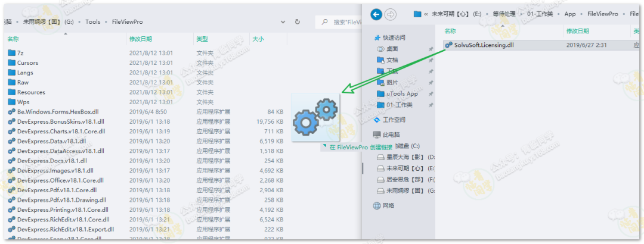Open the 7z folder icon
This screenshot has width=644, height=244.
11,53
